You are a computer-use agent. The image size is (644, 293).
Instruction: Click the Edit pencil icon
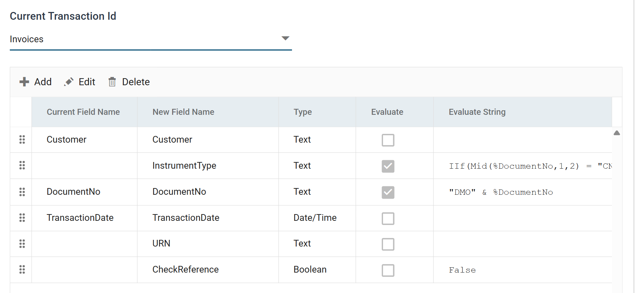point(69,82)
